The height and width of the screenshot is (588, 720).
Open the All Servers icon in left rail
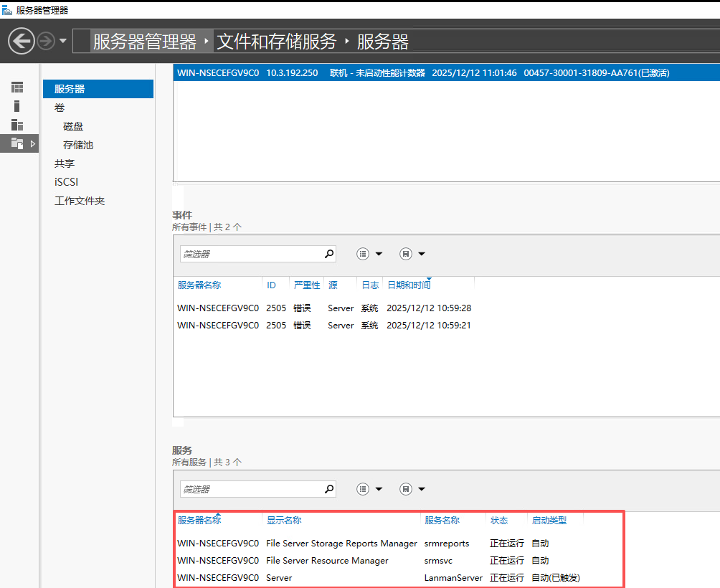click(x=17, y=125)
